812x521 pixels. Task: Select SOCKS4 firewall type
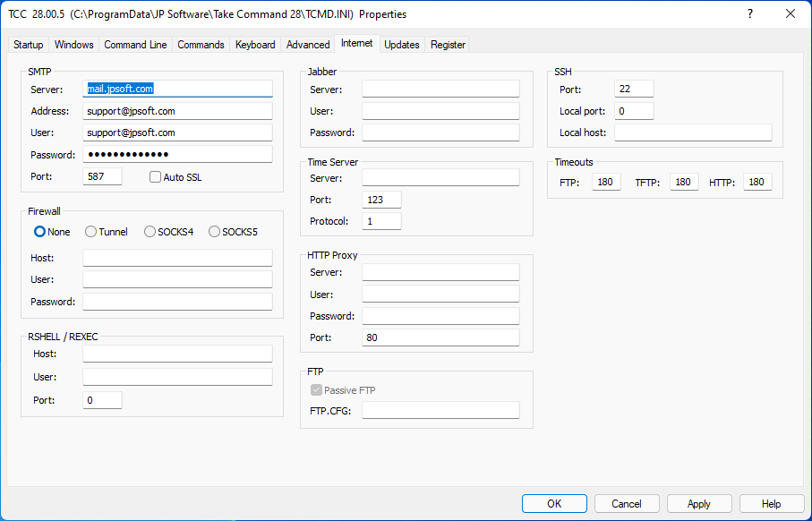pyautogui.click(x=169, y=232)
